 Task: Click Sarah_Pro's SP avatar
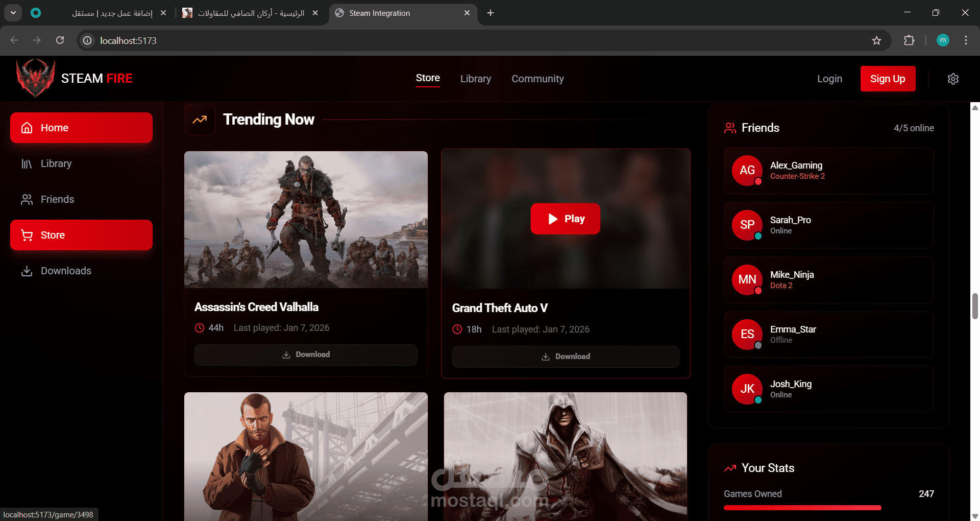[x=747, y=225]
